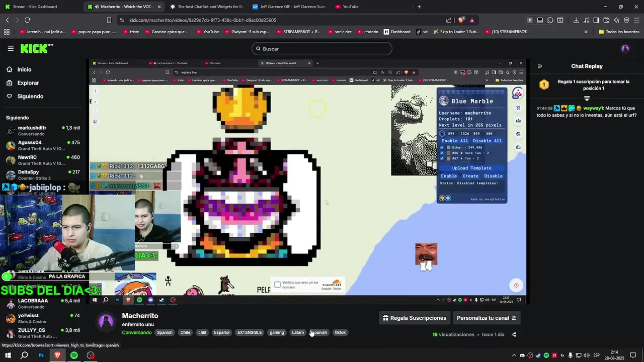Open Brave Wallet

coord(606,20)
